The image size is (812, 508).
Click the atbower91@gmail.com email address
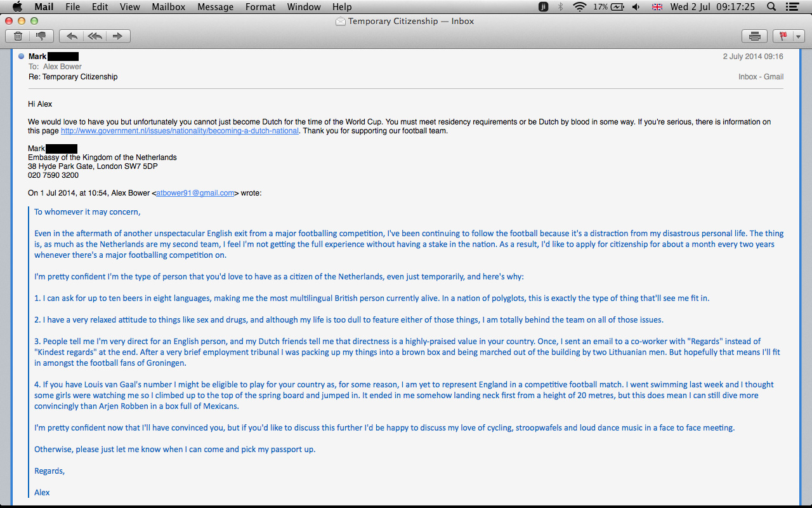(x=195, y=193)
